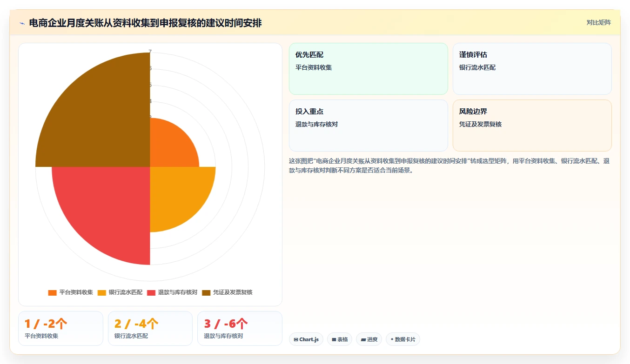This screenshot has width=630, height=364.
Task: Select the 风险边界 matrix card
Action: (532, 126)
